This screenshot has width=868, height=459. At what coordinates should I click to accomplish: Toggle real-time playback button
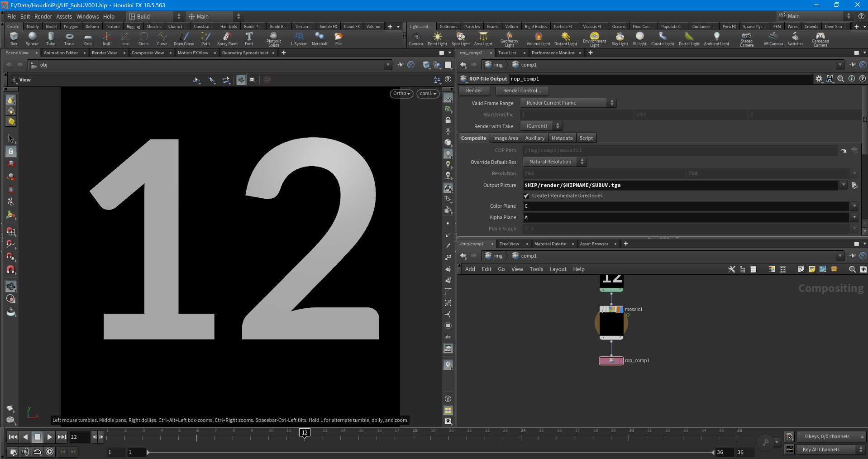[x=50, y=451]
